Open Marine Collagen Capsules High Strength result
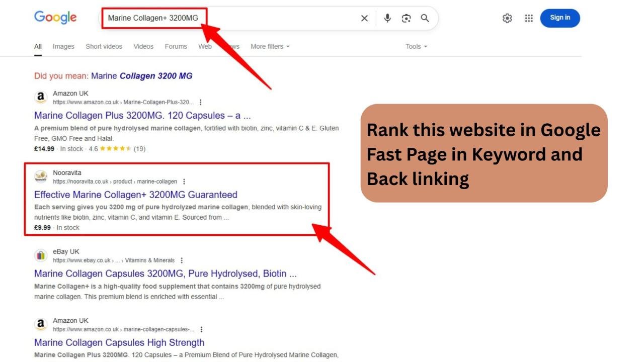644x362 pixels. click(x=119, y=343)
